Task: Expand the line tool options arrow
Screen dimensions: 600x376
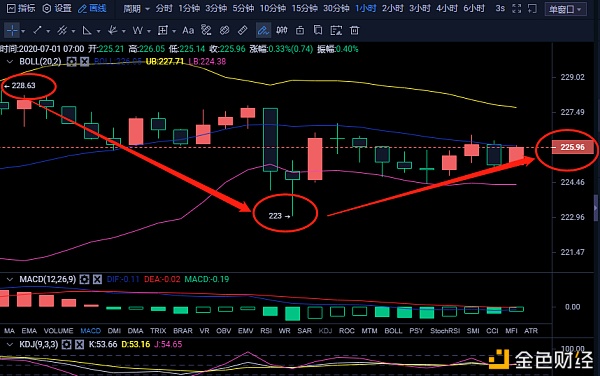Action: (48, 31)
